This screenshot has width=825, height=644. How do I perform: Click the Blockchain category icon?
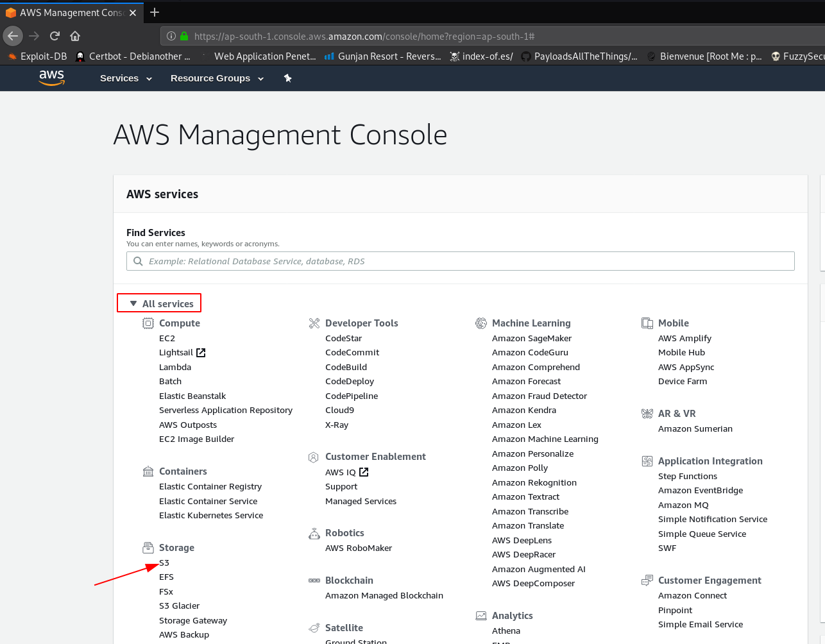click(314, 580)
